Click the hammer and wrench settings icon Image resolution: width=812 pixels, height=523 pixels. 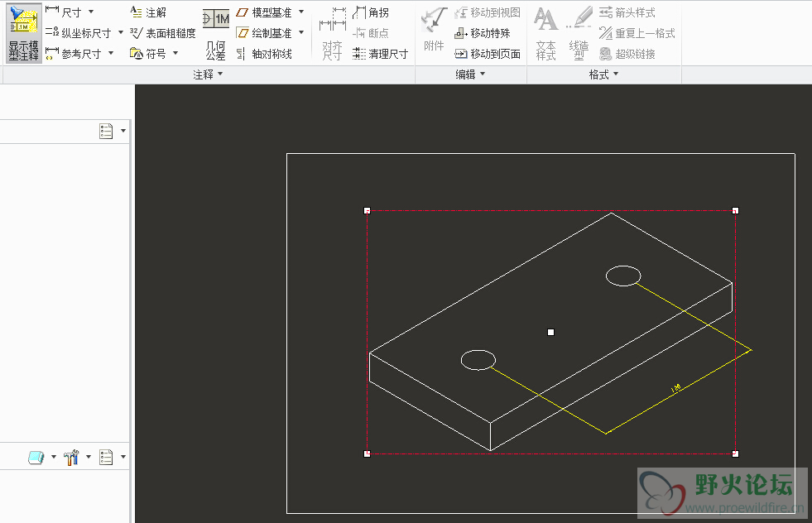(70, 457)
